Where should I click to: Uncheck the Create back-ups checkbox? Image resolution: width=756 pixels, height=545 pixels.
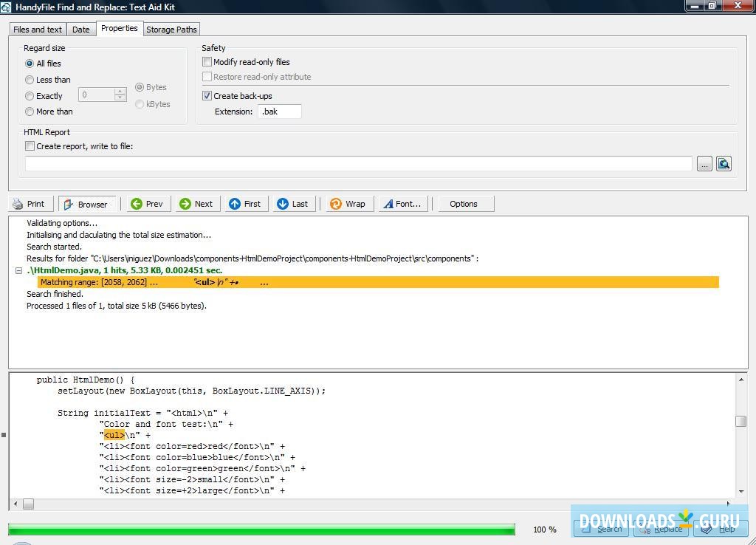coord(207,95)
